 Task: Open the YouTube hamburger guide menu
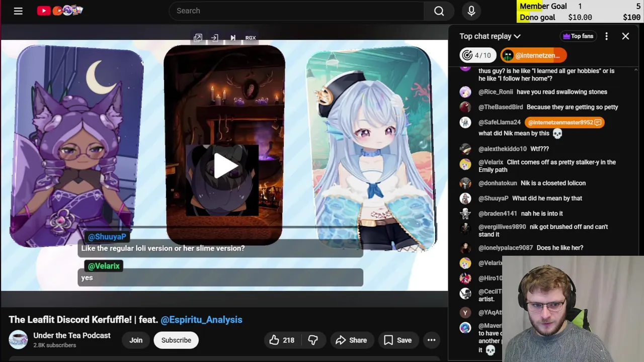click(x=18, y=11)
